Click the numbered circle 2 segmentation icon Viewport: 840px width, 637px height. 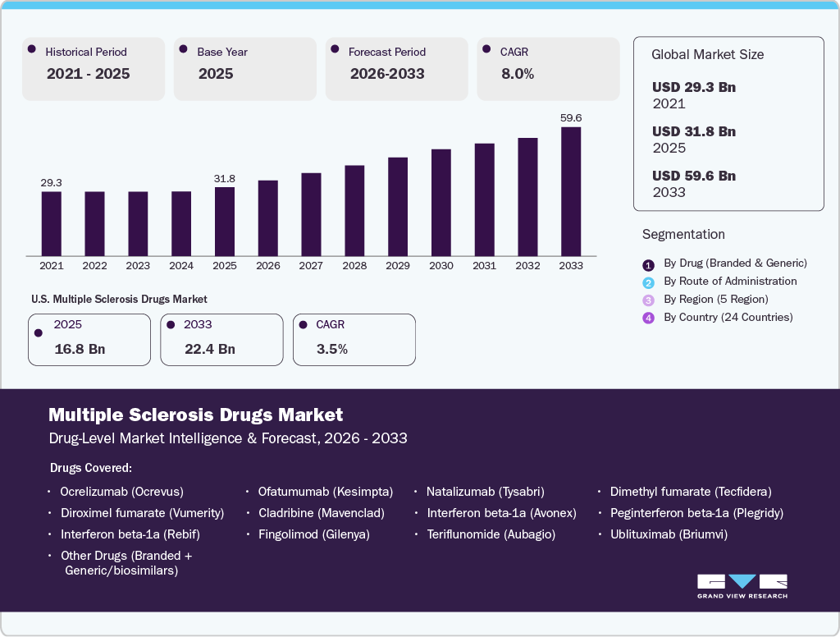tap(648, 282)
